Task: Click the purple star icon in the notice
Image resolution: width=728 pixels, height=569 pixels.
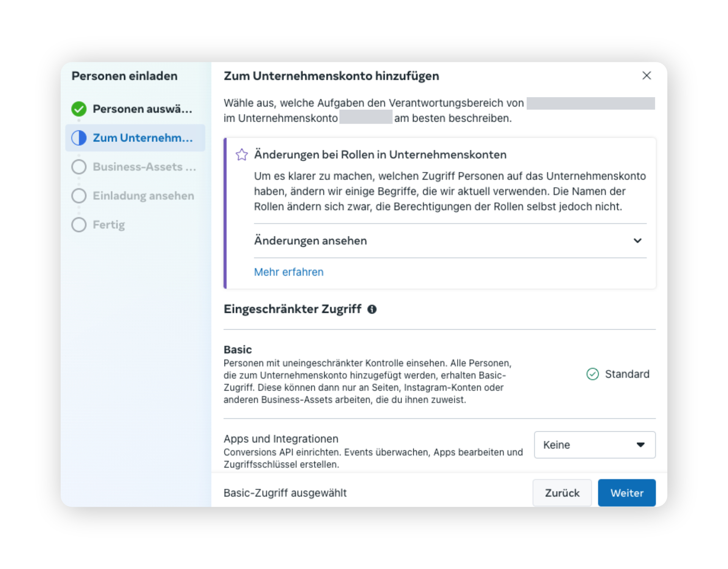Action: coord(242,155)
